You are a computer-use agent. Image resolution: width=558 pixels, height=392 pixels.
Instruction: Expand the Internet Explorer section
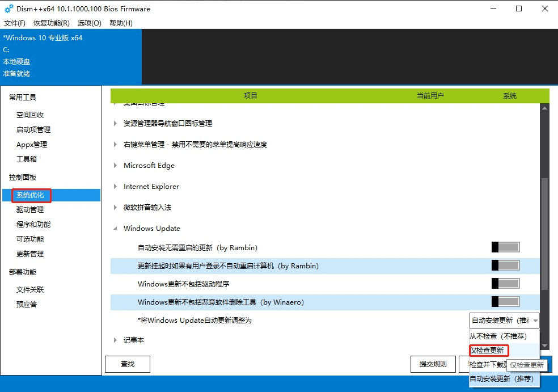(x=116, y=187)
